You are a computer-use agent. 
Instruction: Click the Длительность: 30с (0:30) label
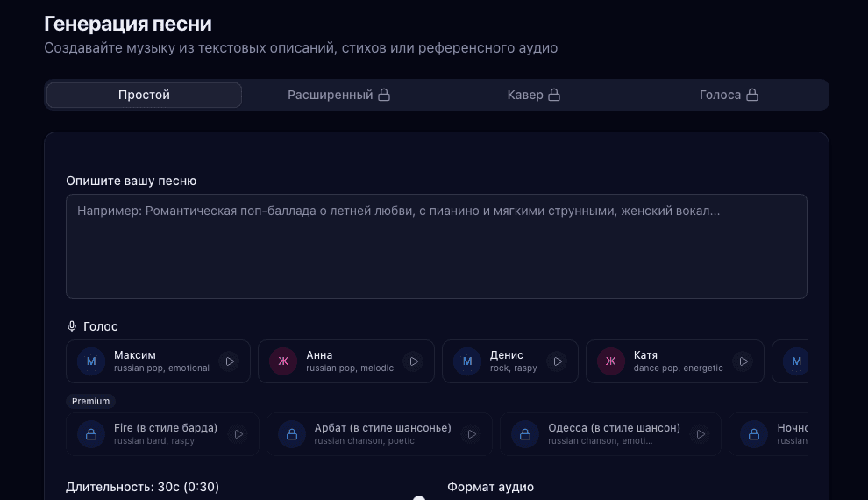[142, 487]
